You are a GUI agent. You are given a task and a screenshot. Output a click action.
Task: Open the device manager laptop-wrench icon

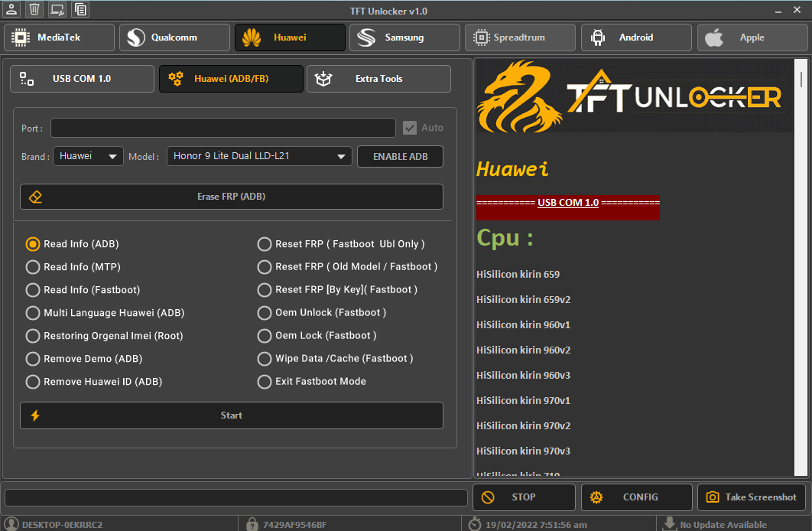pyautogui.click(x=57, y=9)
